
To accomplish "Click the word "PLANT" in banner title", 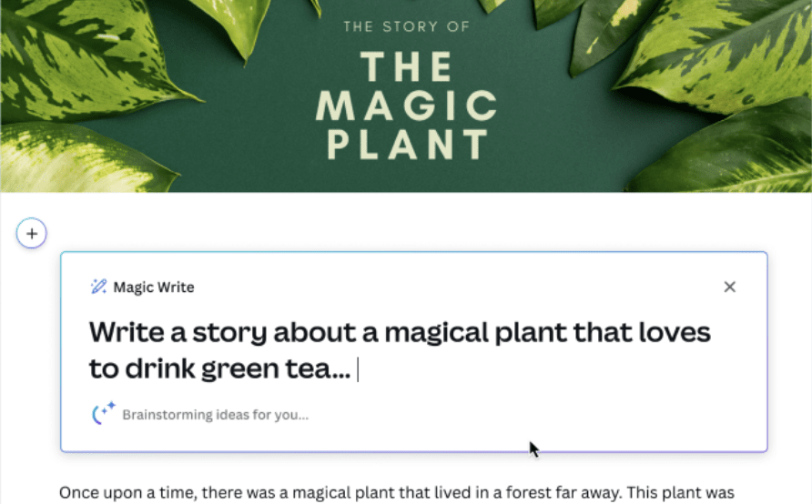I will (x=406, y=146).
